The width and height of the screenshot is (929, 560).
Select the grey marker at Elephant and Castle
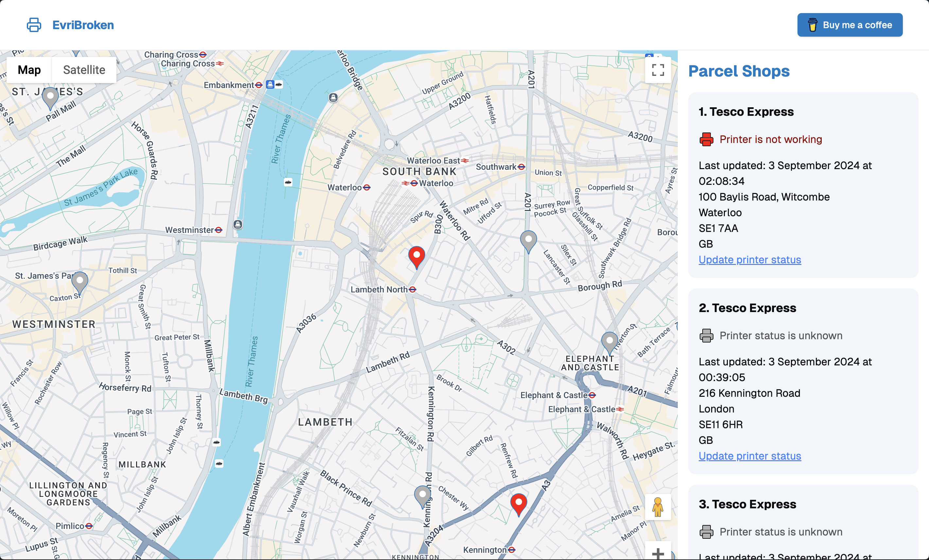pos(609,343)
